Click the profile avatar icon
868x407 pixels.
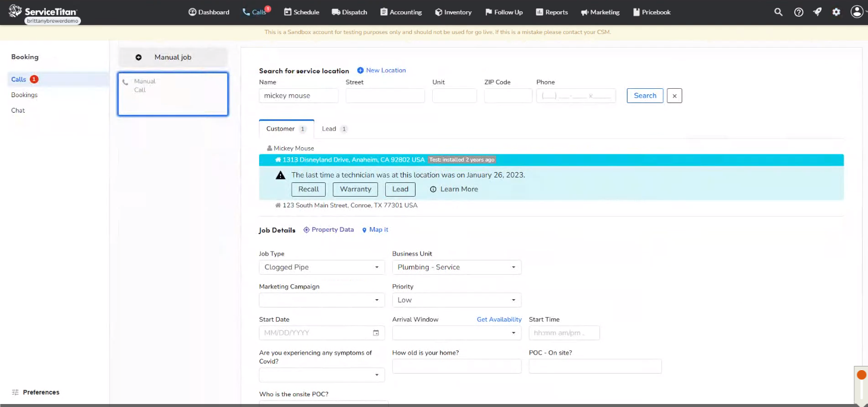857,11
